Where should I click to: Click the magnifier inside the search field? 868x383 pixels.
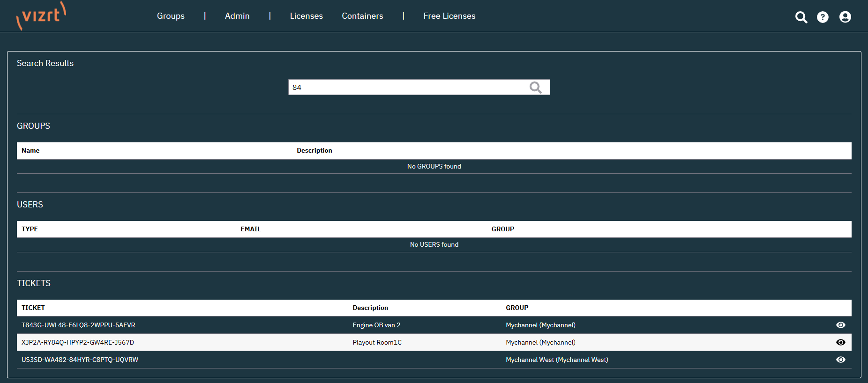pyautogui.click(x=535, y=88)
